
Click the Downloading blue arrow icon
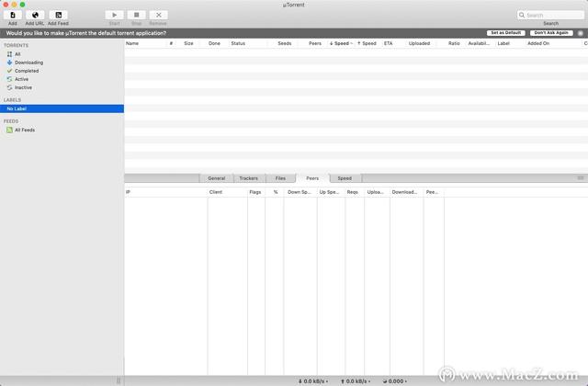[x=9, y=62]
